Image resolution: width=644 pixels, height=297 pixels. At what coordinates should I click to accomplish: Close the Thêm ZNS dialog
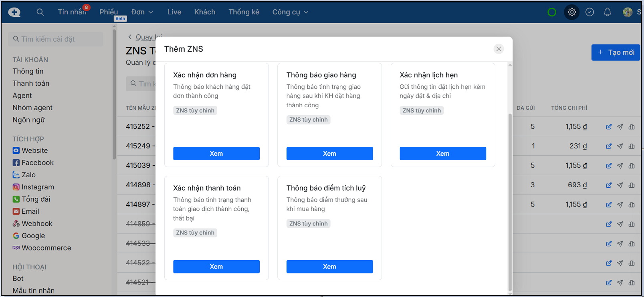click(x=499, y=49)
